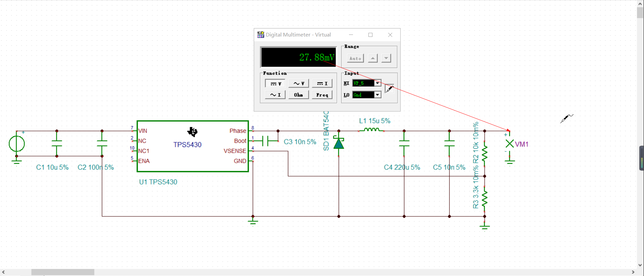Screen dimensions: 644x276
Task: Select Freq measurement function
Action: [322, 95]
